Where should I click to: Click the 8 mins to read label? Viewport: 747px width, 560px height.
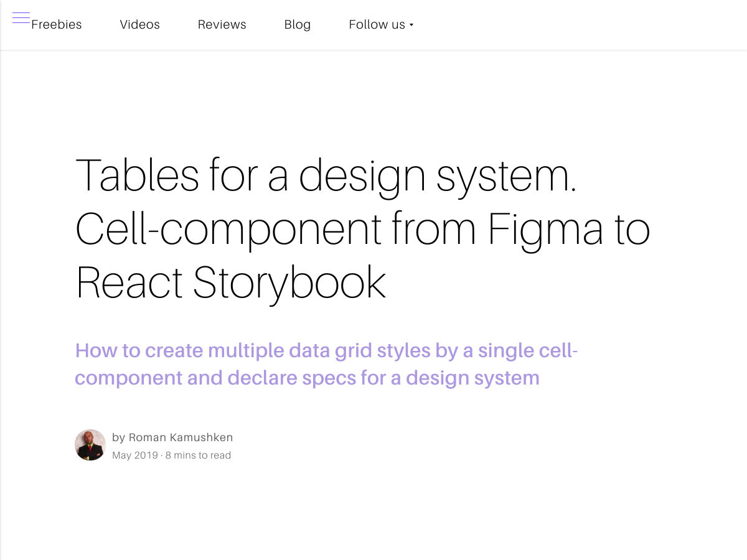[x=198, y=455]
